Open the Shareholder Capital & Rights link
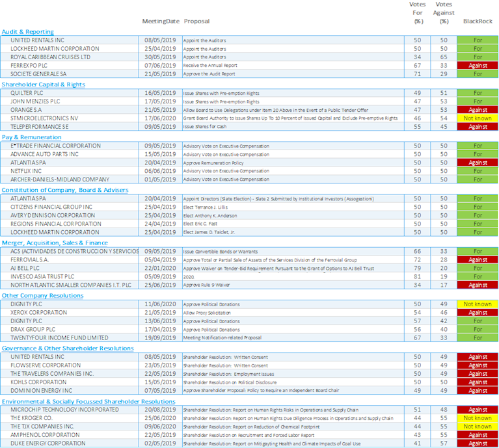499x448 pixels. click(x=44, y=85)
